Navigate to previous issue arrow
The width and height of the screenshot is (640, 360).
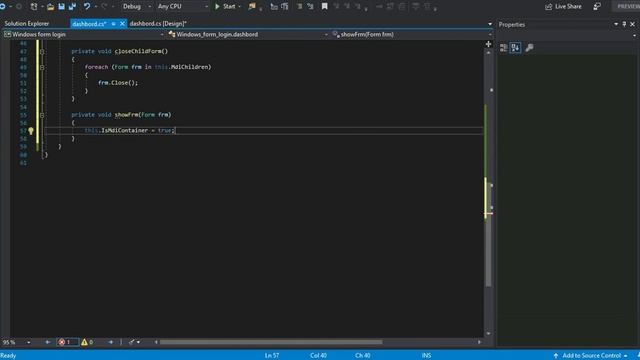point(48,342)
